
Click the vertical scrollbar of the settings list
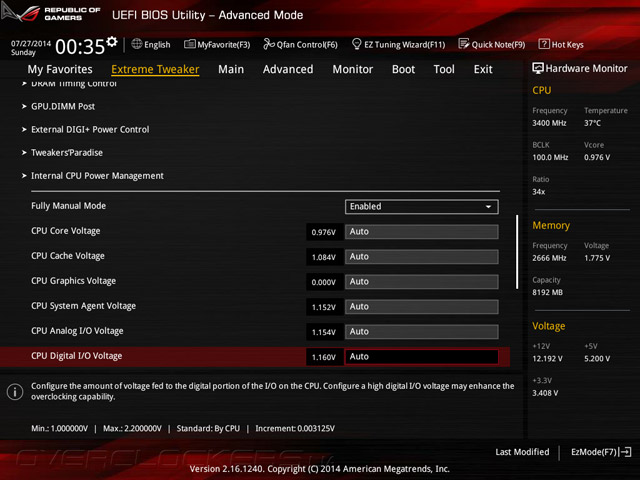[517, 252]
